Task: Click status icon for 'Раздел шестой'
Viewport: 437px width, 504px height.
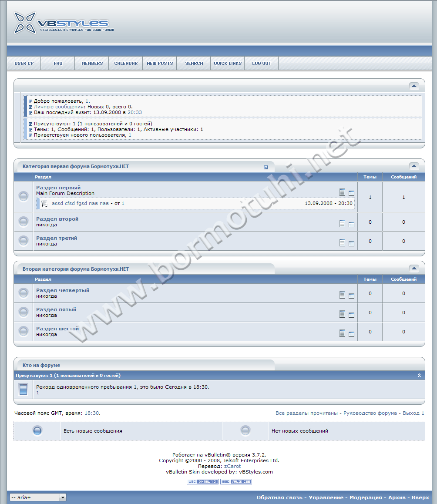Action: click(24, 331)
